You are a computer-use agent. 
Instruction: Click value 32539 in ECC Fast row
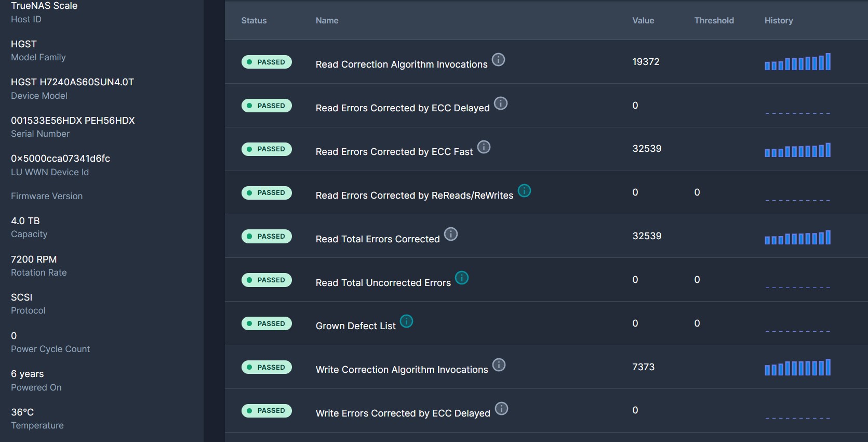(647, 149)
